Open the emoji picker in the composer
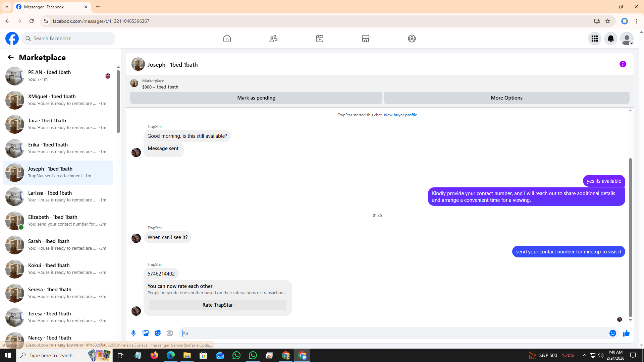Image resolution: width=644 pixels, height=362 pixels. [612, 333]
